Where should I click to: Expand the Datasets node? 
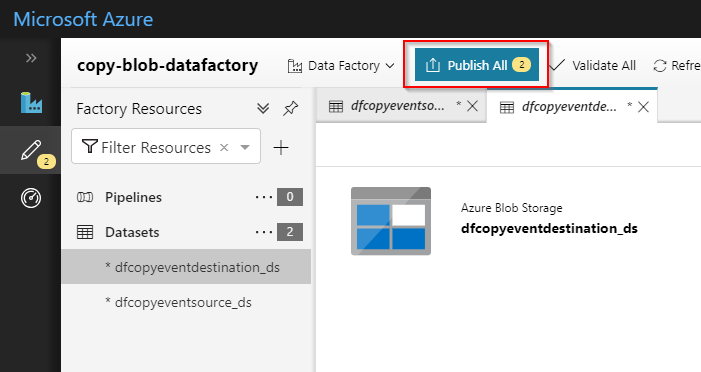pyautogui.click(x=131, y=232)
